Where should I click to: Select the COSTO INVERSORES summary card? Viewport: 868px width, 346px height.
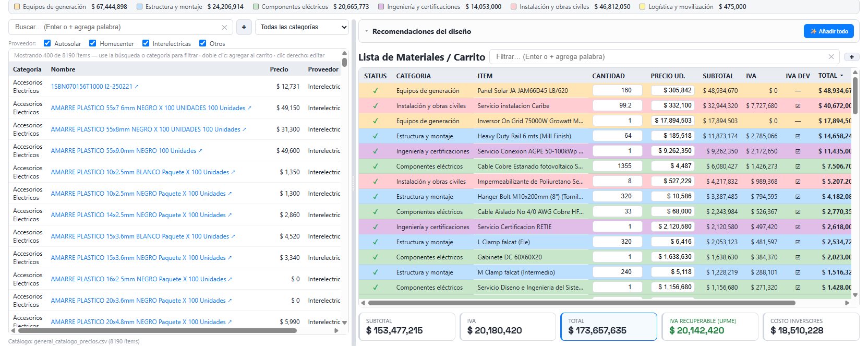click(811, 327)
